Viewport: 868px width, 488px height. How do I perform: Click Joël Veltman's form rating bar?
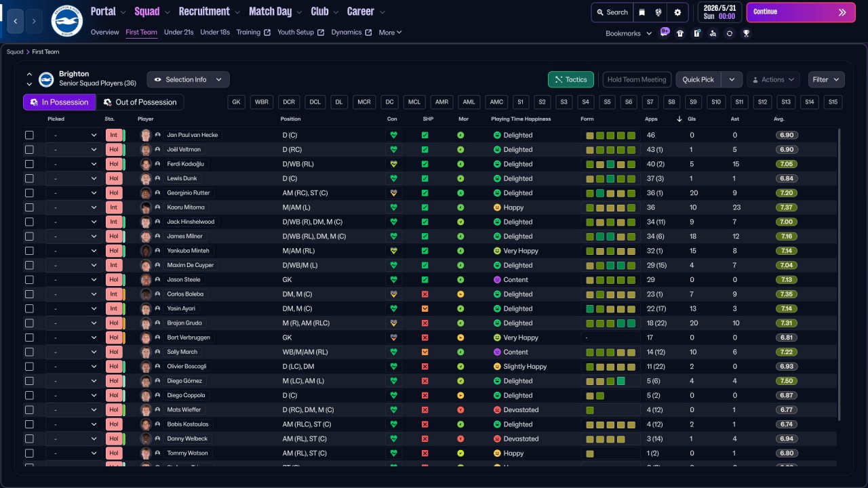point(611,150)
